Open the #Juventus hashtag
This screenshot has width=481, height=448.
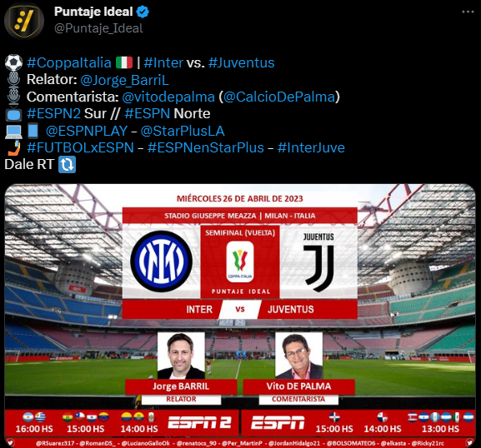[242, 62]
